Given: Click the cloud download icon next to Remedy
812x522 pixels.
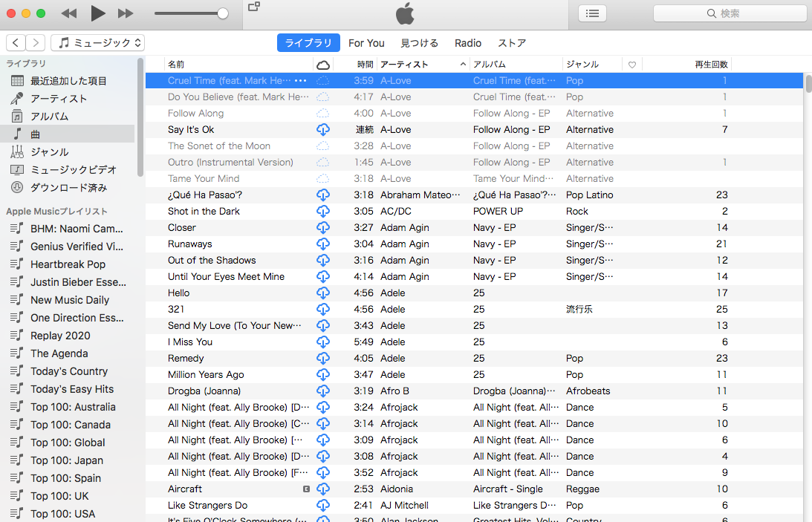Looking at the screenshot, I should coord(322,358).
